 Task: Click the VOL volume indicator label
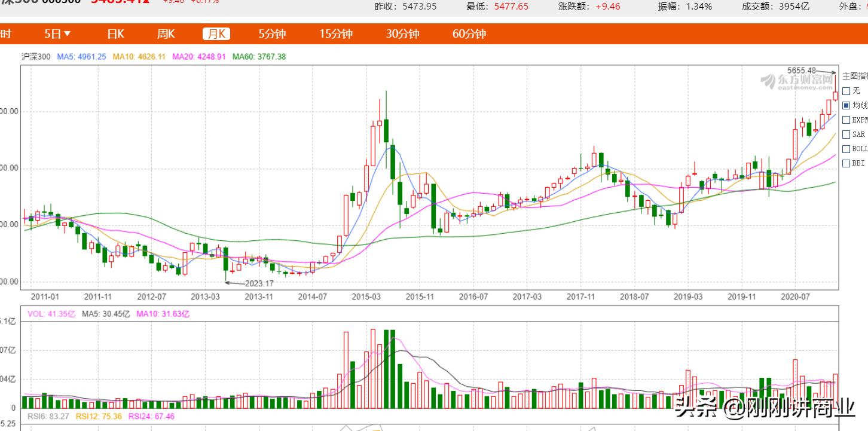pos(52,314)
